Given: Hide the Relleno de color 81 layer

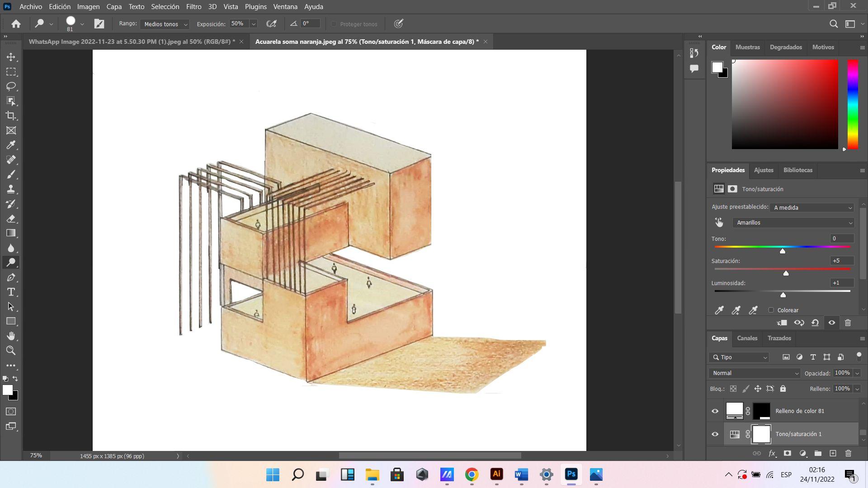Looking at the screenshot, I should (715, 411).
